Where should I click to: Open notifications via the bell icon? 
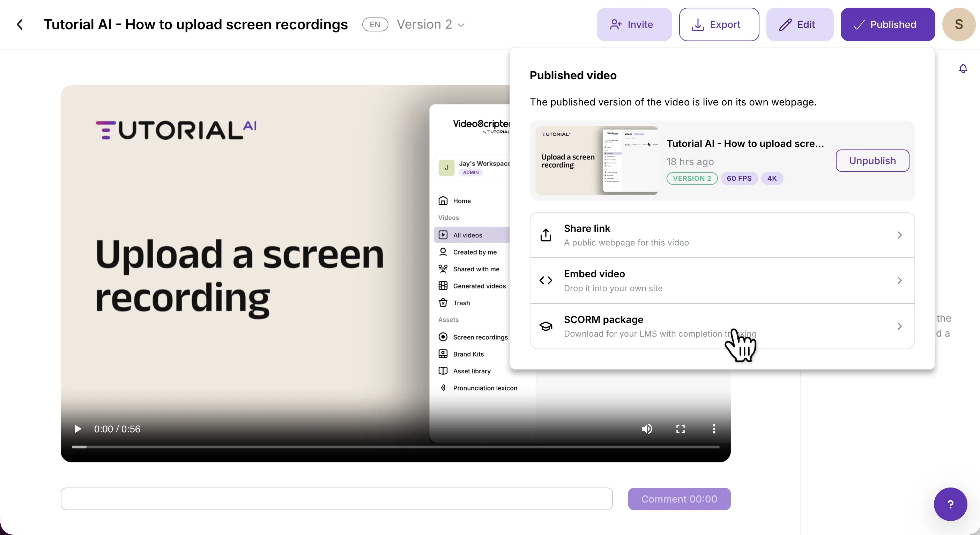963,68
